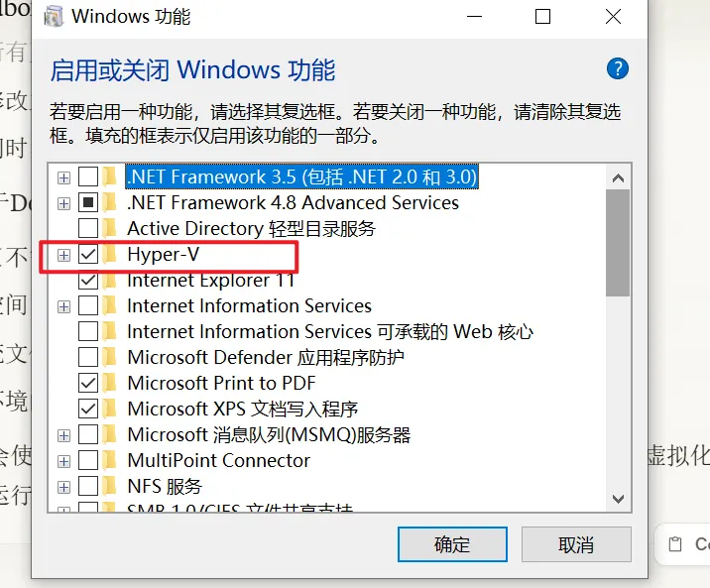Click the blue help question mark icon
This screenshot has height=588, width=710.
point(617,68)
